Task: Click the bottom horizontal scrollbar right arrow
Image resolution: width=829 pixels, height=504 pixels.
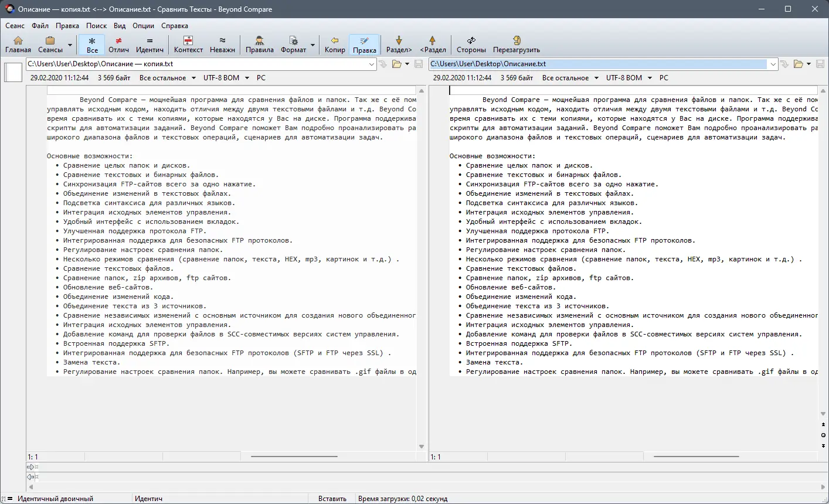Action: coord(823,487)
